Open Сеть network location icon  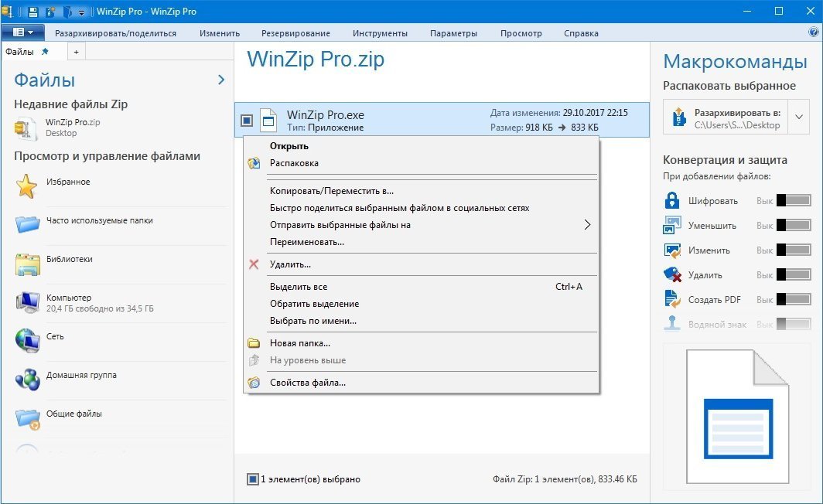[27, 340]
